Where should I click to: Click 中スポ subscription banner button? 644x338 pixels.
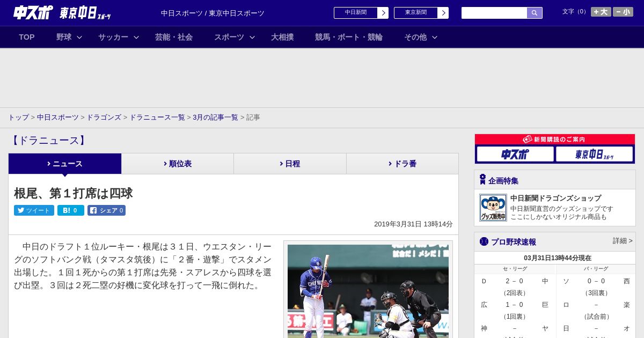click(x=515, y=154)
